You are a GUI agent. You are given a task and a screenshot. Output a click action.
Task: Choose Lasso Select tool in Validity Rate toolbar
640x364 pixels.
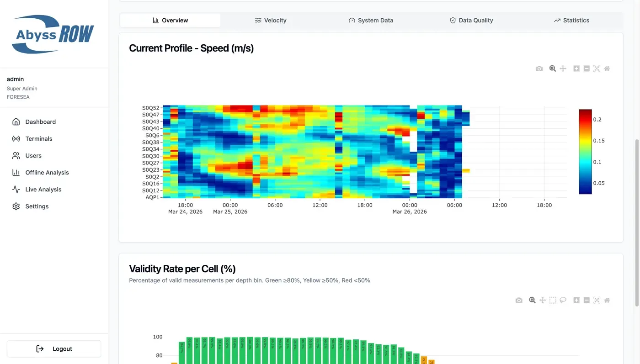563,300
